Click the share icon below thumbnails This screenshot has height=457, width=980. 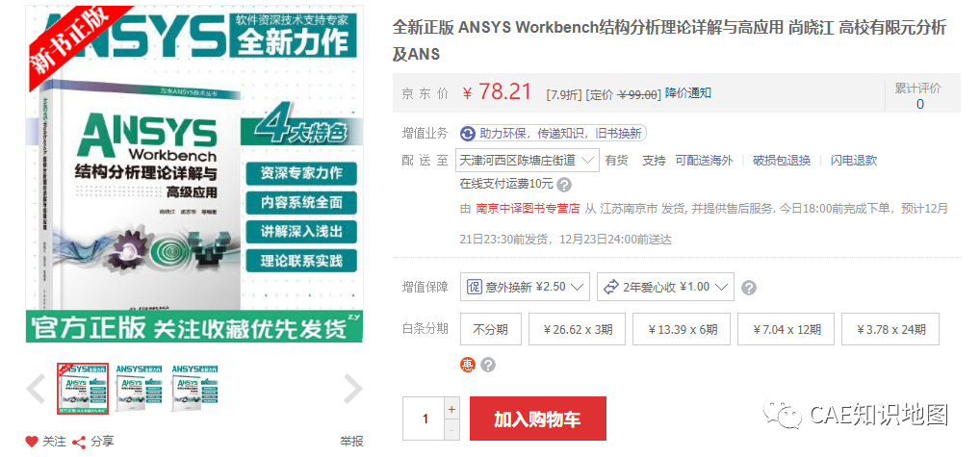(81, 442)
